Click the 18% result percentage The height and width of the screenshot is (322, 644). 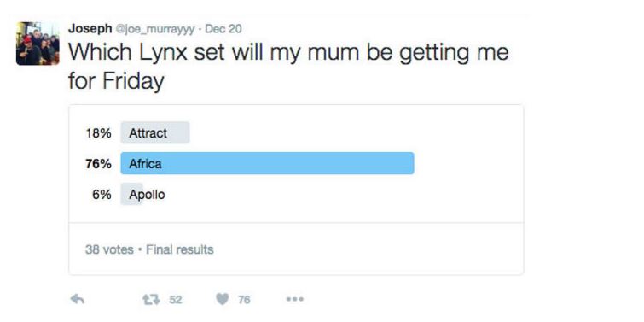coord(99,133)
